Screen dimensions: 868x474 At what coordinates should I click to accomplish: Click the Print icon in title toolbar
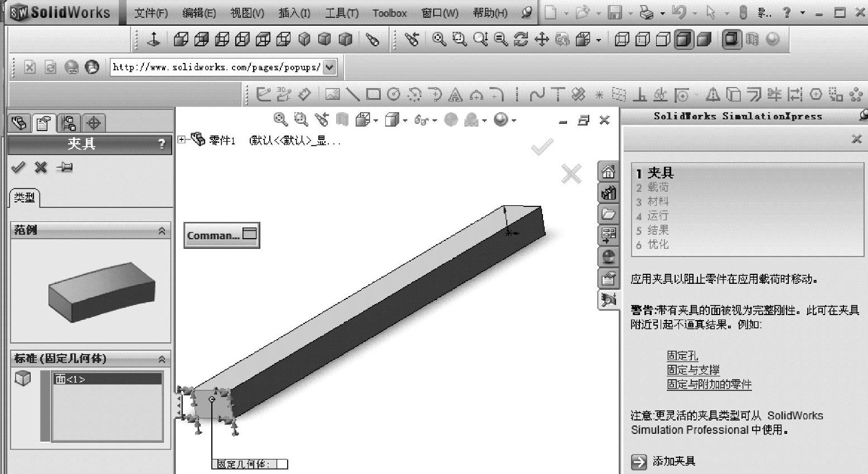pyautogui.click(x=646, y=12)
